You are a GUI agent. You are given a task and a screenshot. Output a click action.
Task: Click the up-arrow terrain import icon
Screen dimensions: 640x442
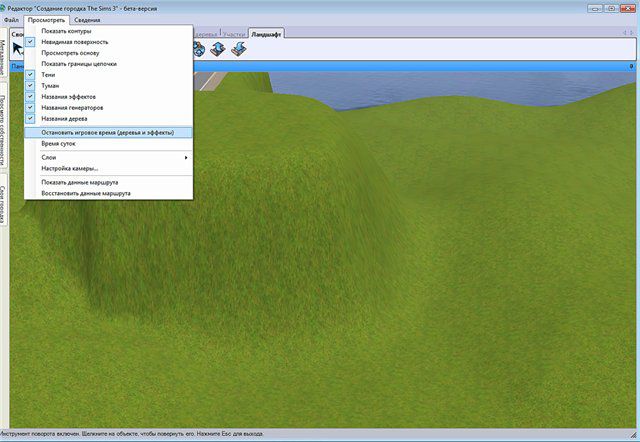(x=217, y=49)
